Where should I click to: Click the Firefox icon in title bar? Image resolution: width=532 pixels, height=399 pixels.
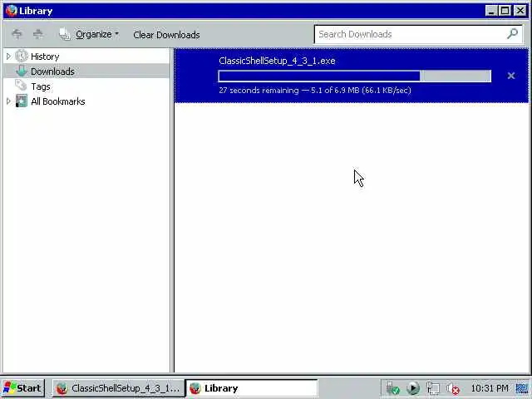(11, 11)
